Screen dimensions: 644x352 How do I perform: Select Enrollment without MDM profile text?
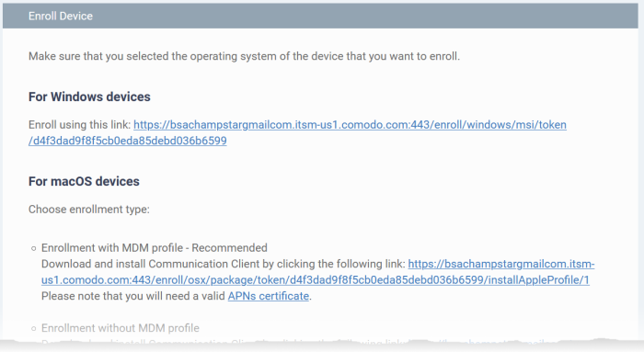[x=120, y=328]
